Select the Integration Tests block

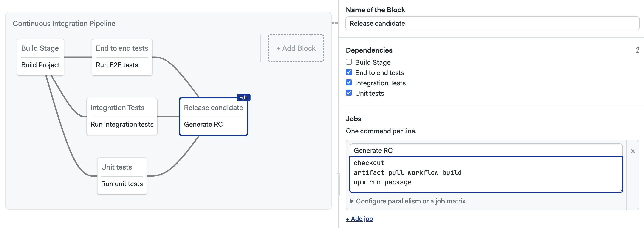pos(117,108)
